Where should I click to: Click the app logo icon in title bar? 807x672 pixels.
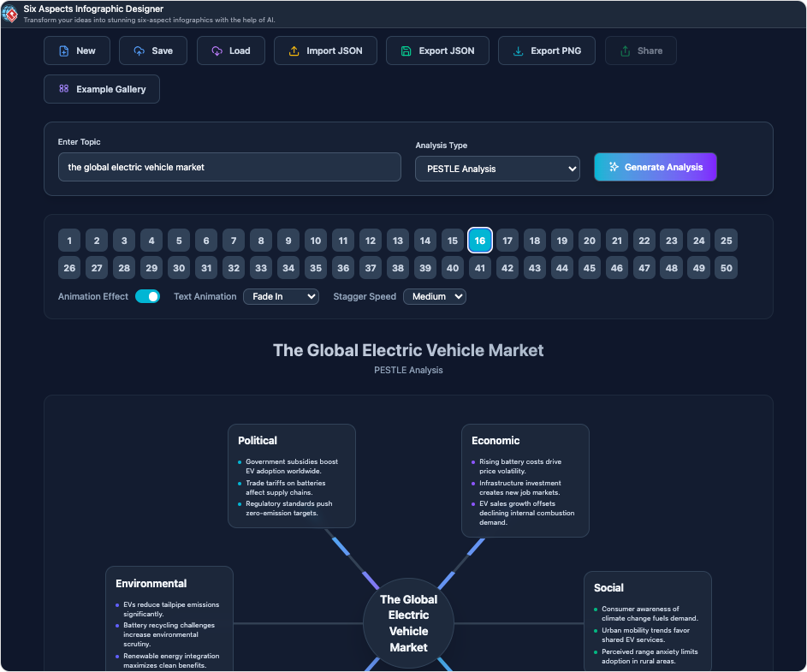pyautogui.click(x=10, y=14)
